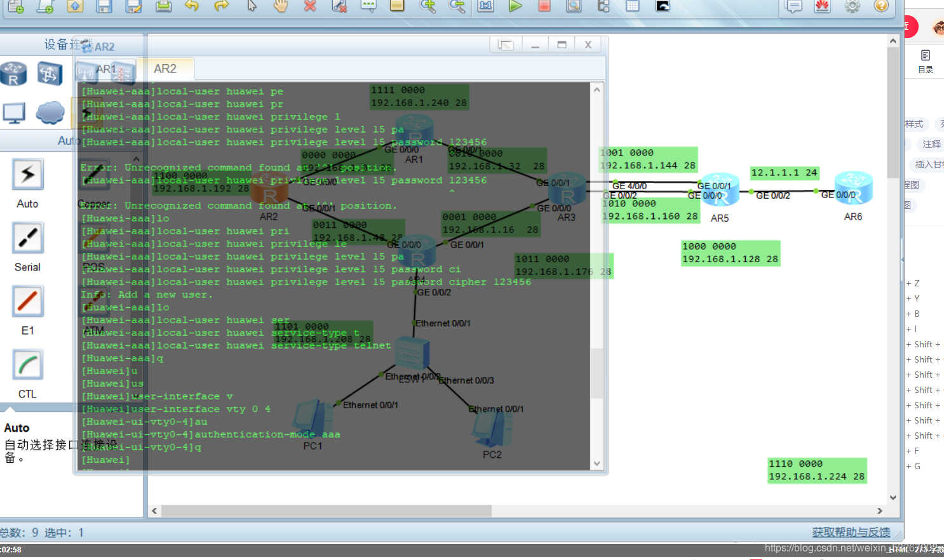
Task: Click the text note bubble icon
Action: point(368,6)
